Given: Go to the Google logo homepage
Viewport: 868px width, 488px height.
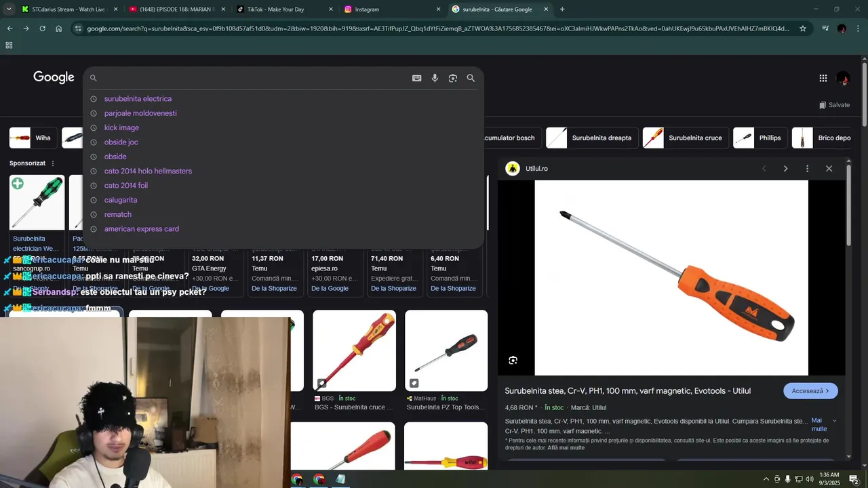Looking at the screenshot, I should click(54, 77).
